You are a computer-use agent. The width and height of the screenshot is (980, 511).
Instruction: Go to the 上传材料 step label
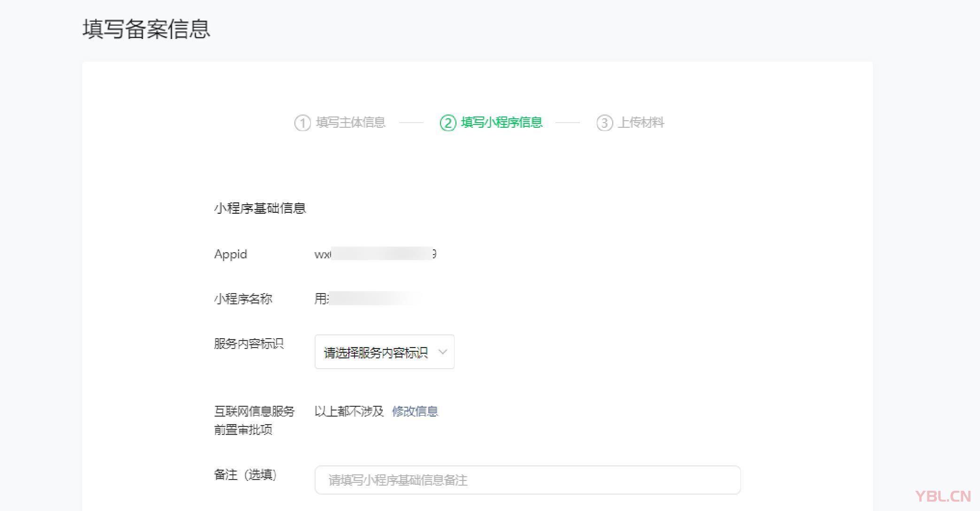click(640, 123)
